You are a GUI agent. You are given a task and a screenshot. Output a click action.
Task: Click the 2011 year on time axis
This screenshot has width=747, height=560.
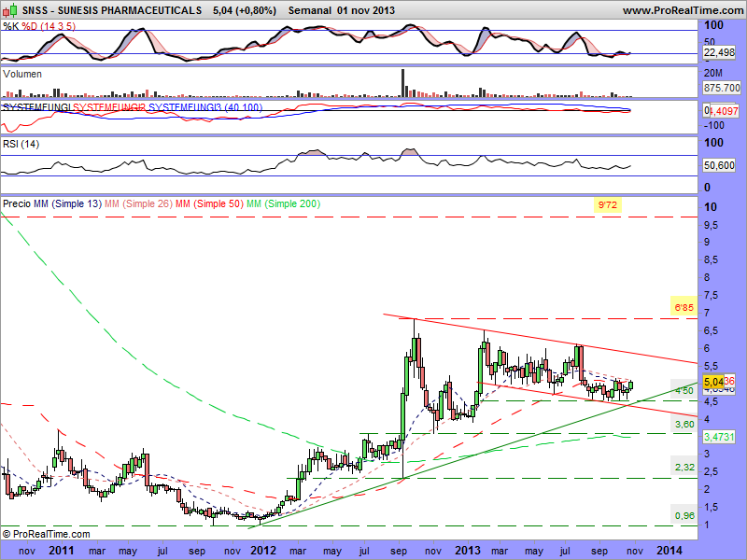[62, 551]
